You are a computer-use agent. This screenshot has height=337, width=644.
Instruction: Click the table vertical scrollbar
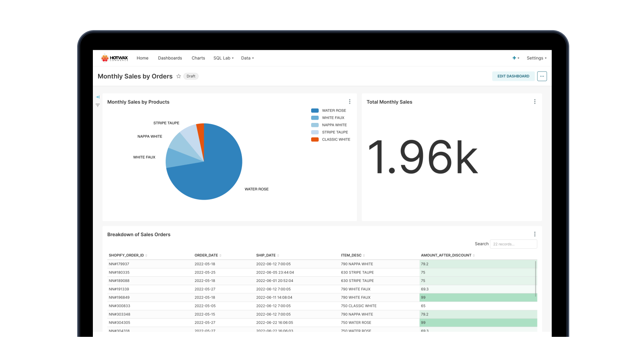[536, 279]
